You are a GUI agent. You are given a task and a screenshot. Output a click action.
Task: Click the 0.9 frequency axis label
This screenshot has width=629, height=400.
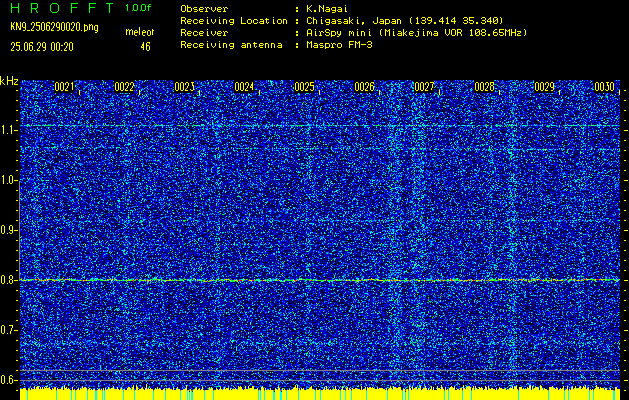pos(8,230)
